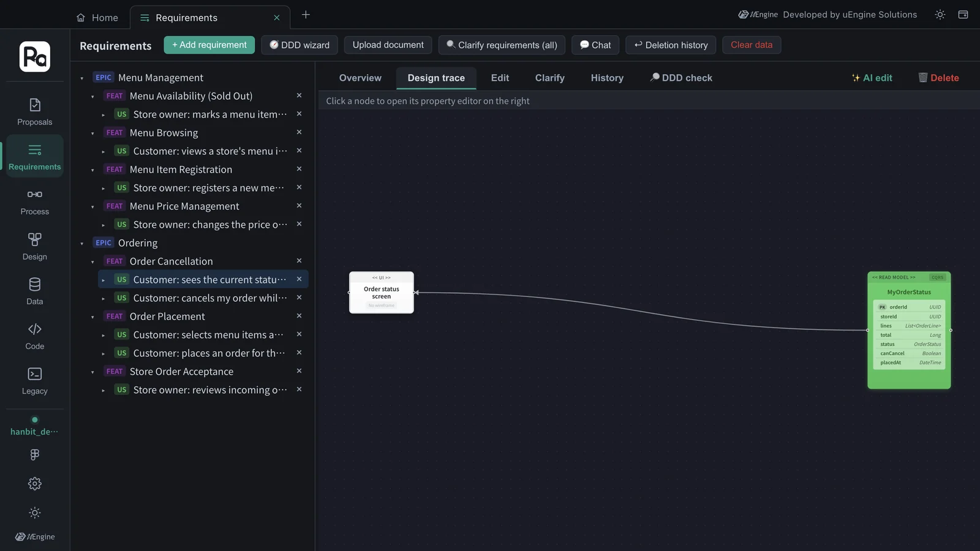
Task: Remove the Store Order Acceptance feature
Action: (x=299, y=371)
